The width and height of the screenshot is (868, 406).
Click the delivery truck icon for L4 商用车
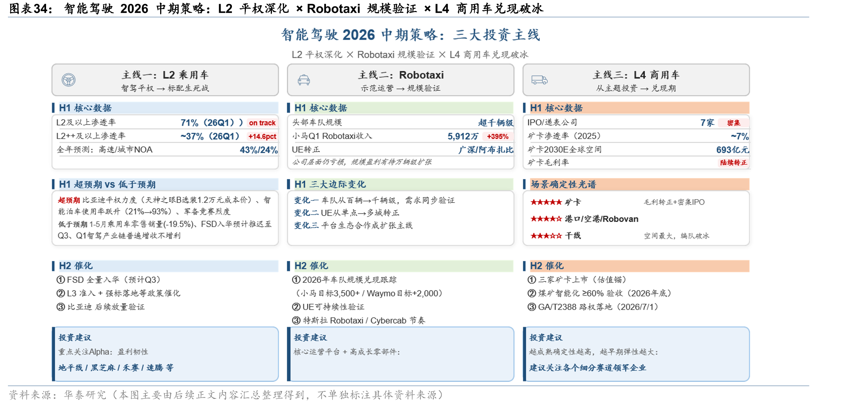(539, 80)
